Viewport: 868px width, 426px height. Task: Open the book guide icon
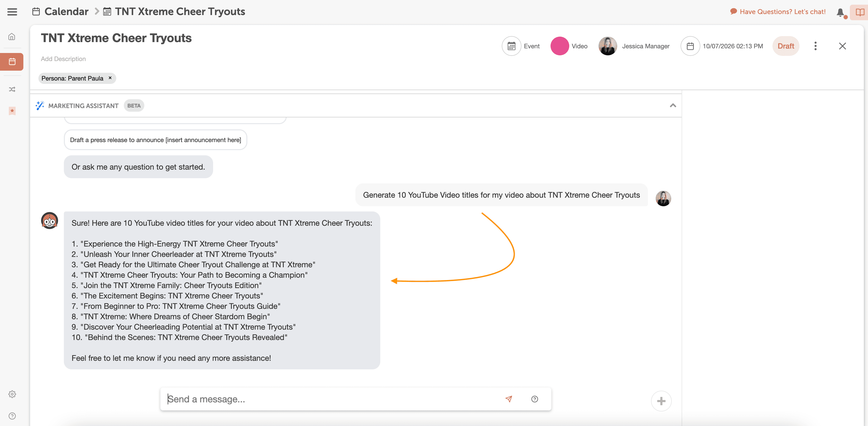[x=860, y=12]
